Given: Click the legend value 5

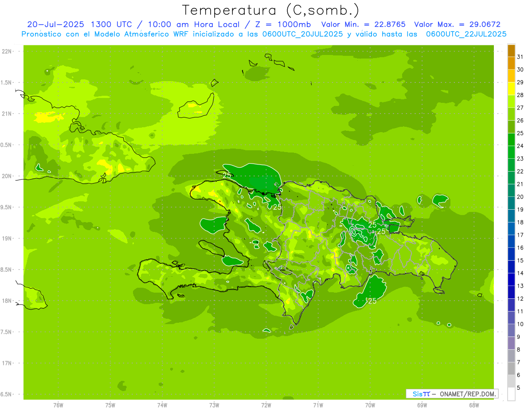Looking at the screenshot, I should (518, 388).
